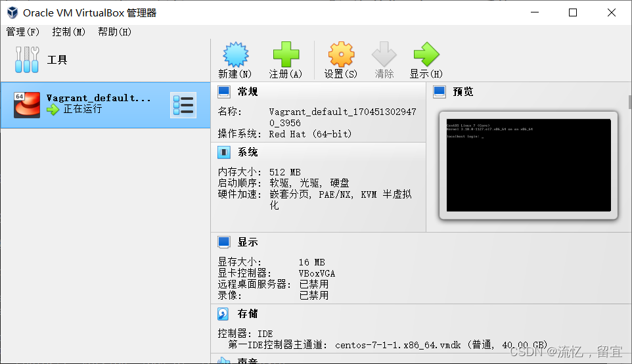Select the Tools (工具) wrench icon

[27, 60]
